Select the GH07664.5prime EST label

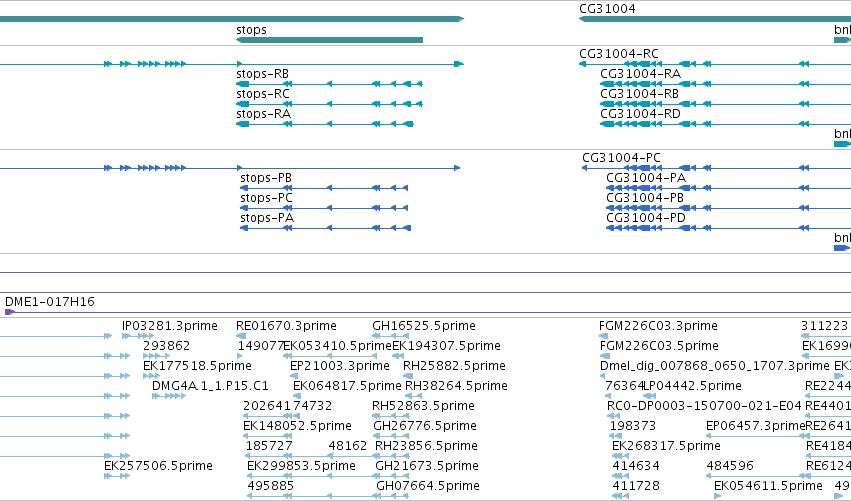click(428, 486)
